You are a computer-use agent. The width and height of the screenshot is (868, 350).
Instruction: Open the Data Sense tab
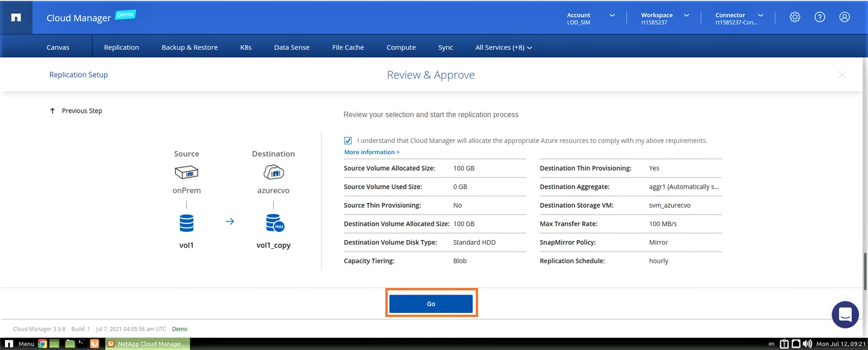pyautogui.click(x=292, y=47)
